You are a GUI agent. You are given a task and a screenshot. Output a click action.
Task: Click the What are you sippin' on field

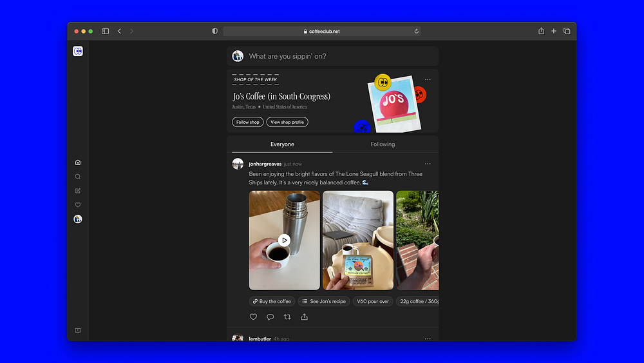332,56
